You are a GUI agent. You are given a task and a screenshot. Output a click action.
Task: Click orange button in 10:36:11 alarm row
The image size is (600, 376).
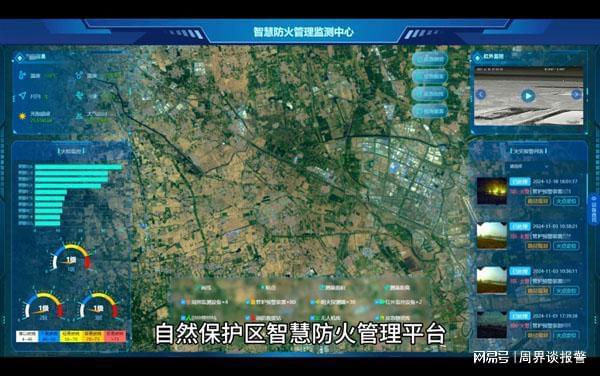(x=538, y=291)
